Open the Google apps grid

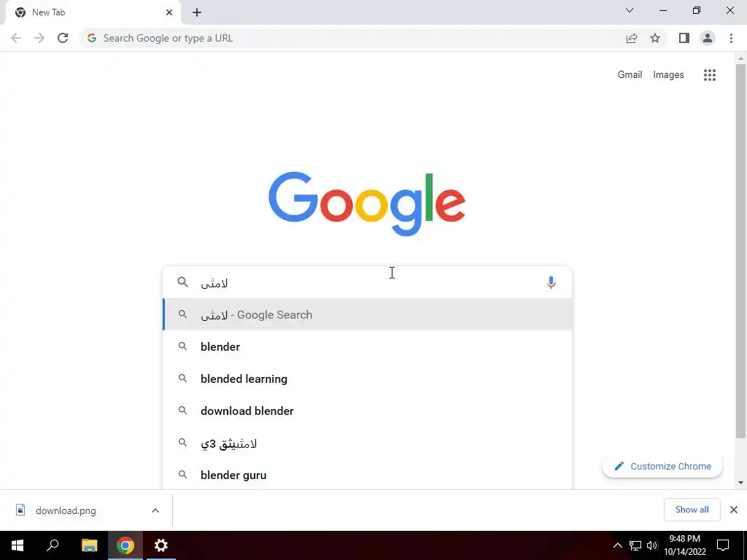tap(709, 75)
